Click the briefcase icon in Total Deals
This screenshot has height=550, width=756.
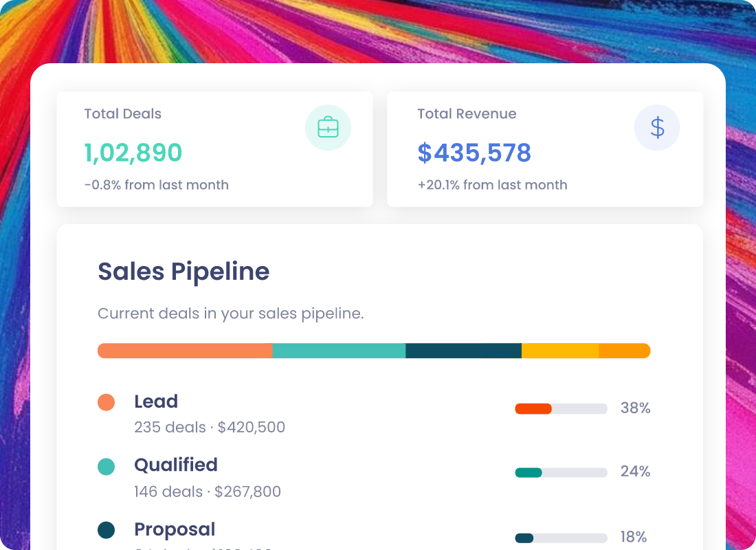(328, 127)
